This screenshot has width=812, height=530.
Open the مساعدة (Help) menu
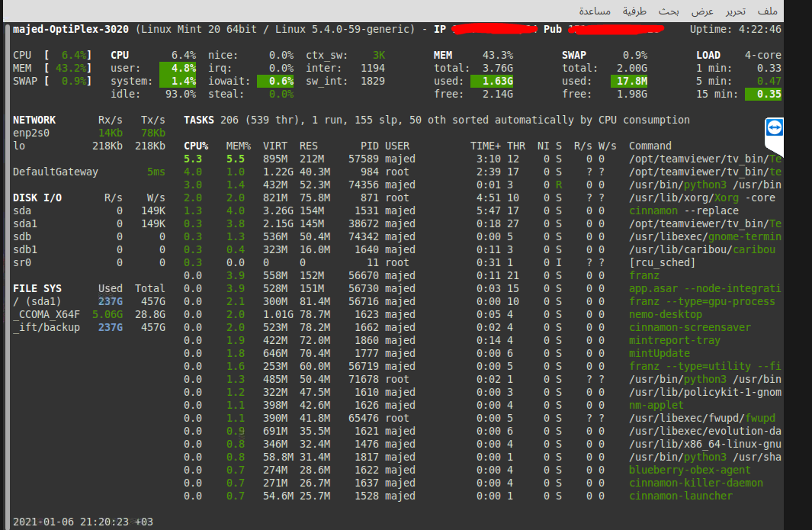(595, 11)
